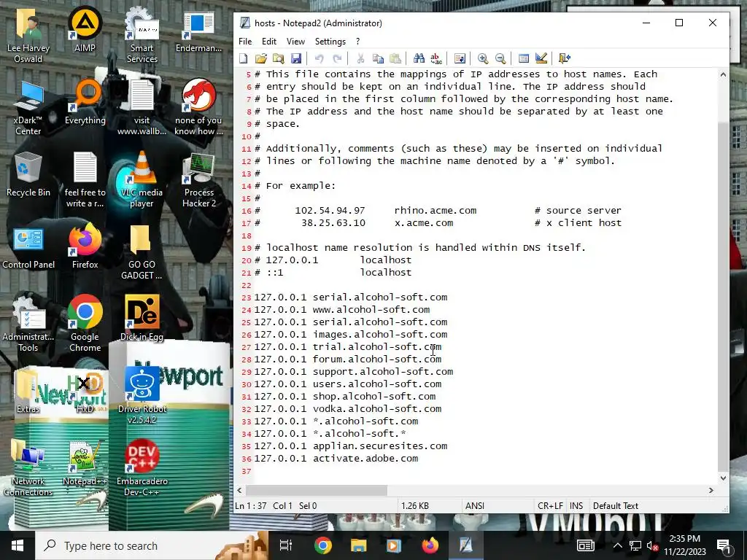Open the notification center icon

tap(724, 545)
